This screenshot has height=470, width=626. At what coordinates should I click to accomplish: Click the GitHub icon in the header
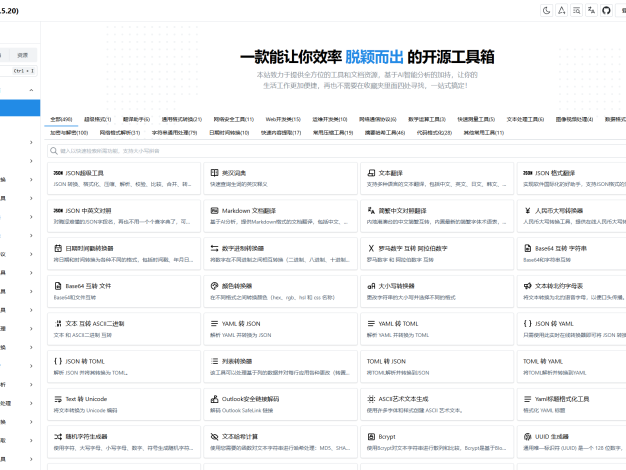tap(606, 11)
